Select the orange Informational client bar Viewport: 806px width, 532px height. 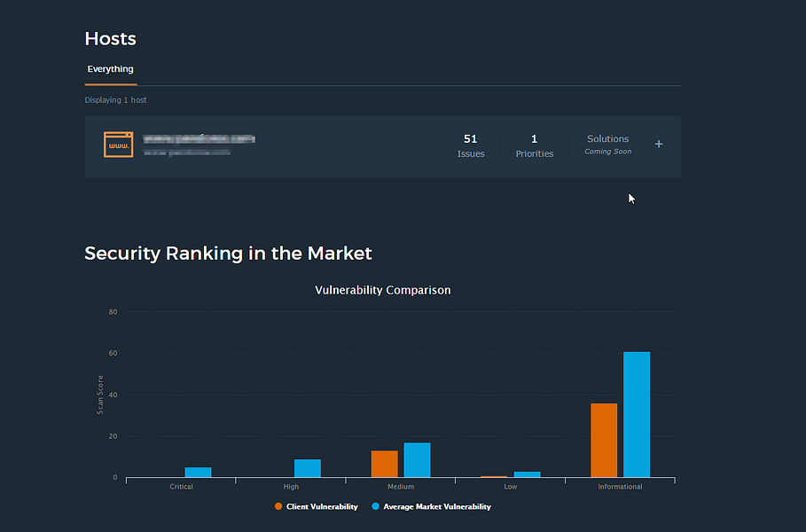[x=604, y=441]
